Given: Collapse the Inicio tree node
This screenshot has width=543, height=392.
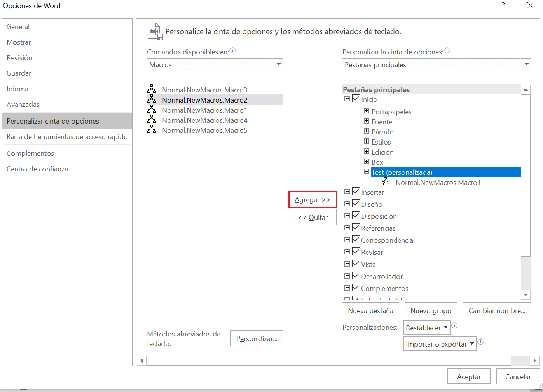Looking at the screenshot, I should (347, 99).
